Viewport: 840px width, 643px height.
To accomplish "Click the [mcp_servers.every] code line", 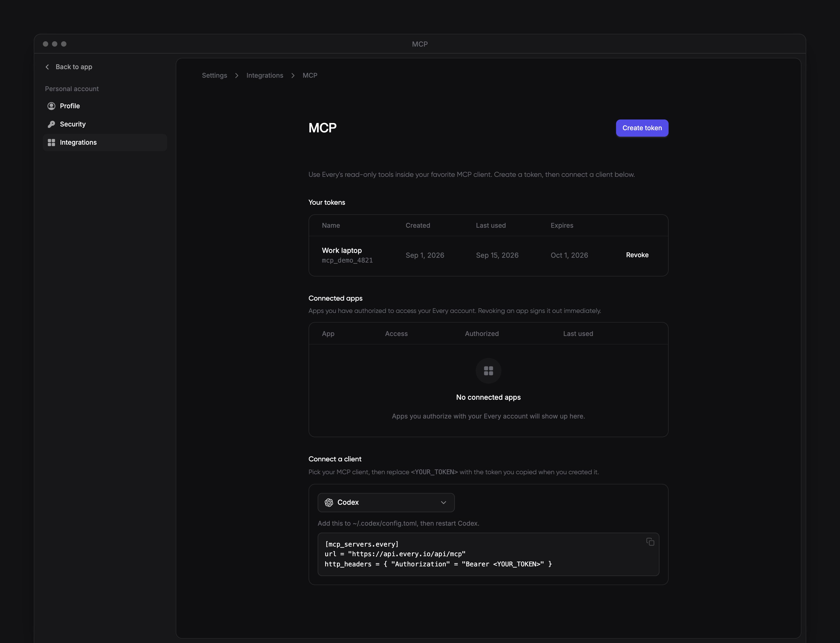I will 361,544.
